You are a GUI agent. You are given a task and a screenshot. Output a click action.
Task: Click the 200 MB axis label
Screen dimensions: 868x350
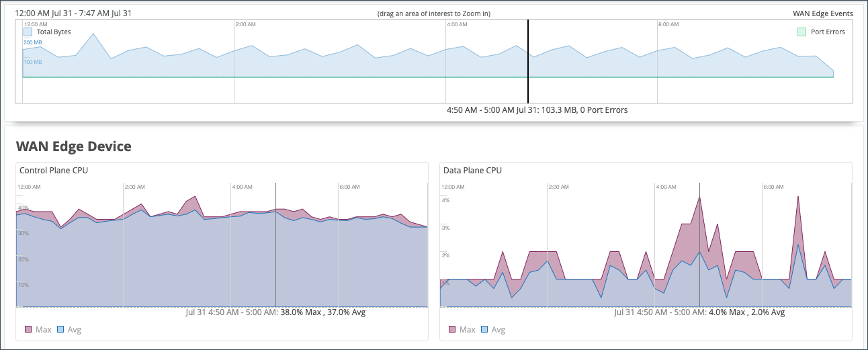(x=33, y=42)
